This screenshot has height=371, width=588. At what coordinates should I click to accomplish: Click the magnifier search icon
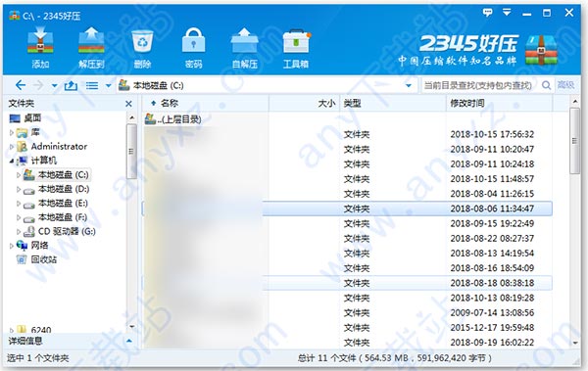[547, 86]
